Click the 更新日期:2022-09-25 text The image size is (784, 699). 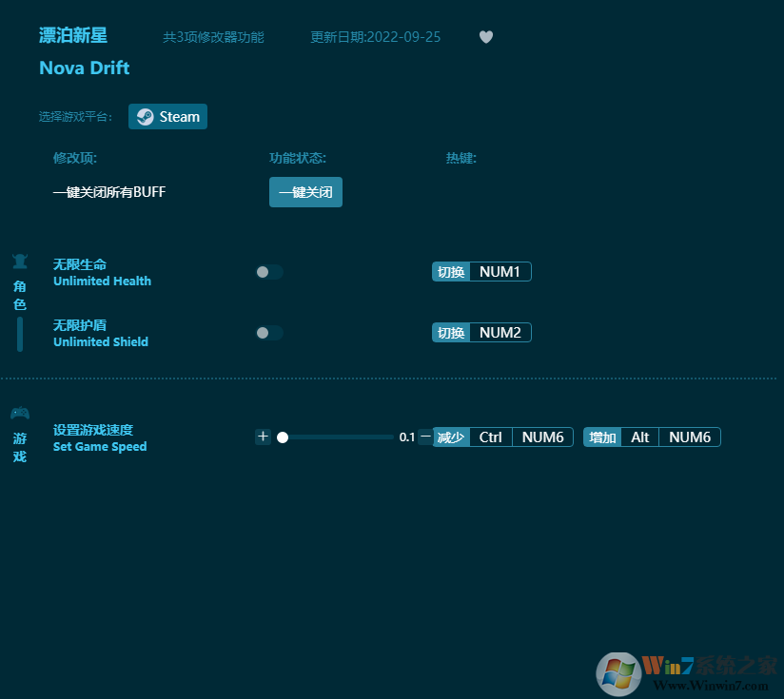(x=376, y=37)
